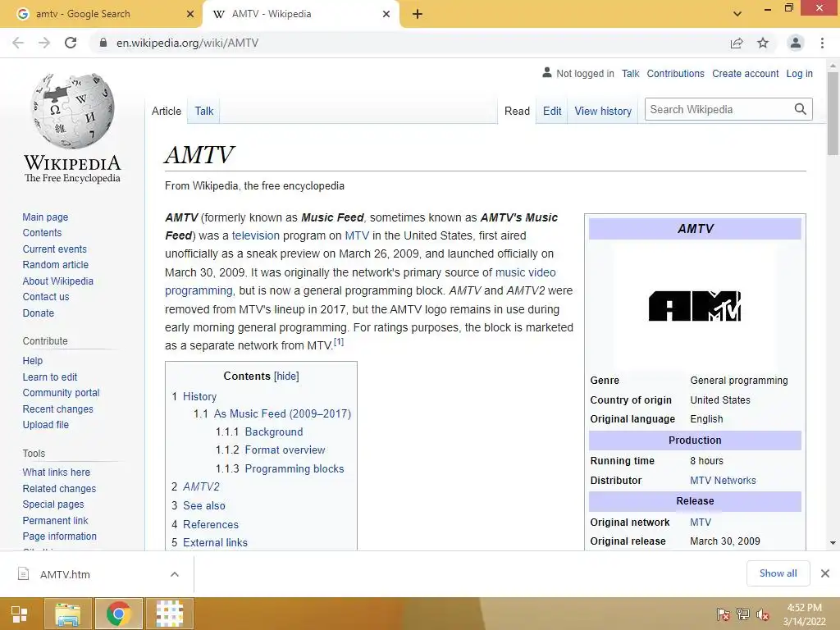This screenshot has height=630, width=840.
Task: Open Windows Start button on taskbar
Action: coord(20,614)
